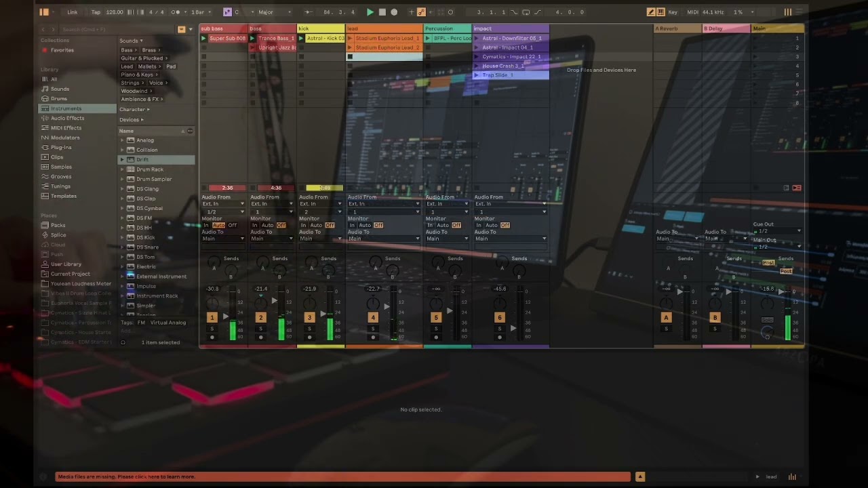Image resolution: width=868 pixels, height=488 pixels.
Task: Open Clips category
Action: [57, 157]
